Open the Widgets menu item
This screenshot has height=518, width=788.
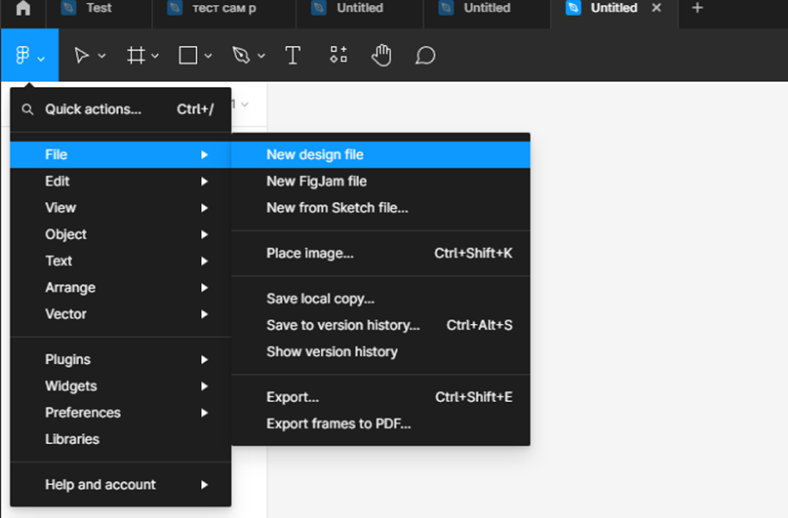click(121, 386)
